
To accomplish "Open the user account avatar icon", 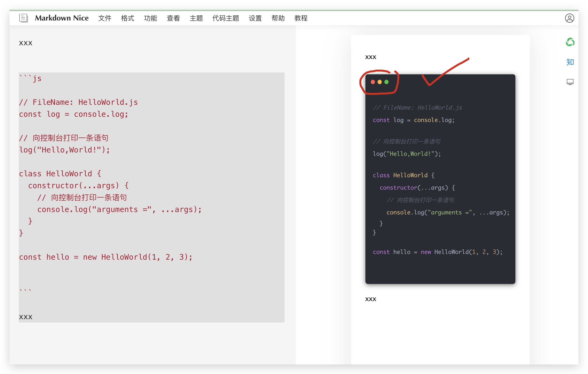I will [x=569, y=18].
